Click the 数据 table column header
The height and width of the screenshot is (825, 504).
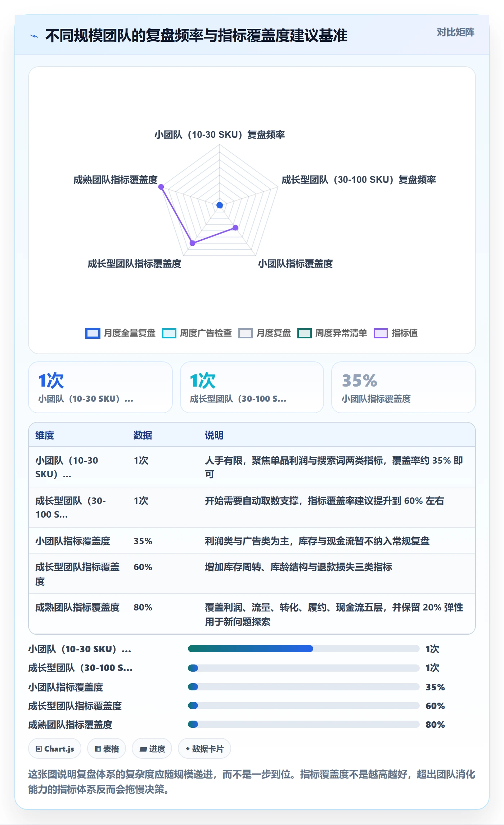[x=143, y=435]
